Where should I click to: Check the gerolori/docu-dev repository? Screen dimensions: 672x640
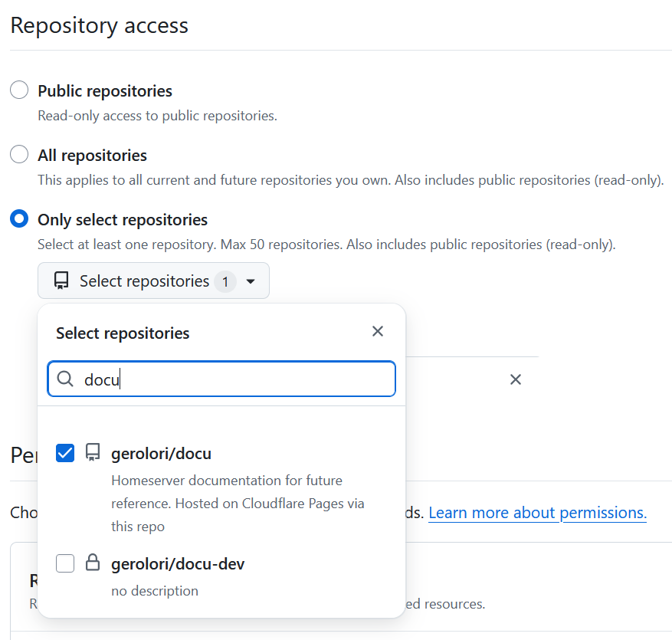[x=65, y=563]
